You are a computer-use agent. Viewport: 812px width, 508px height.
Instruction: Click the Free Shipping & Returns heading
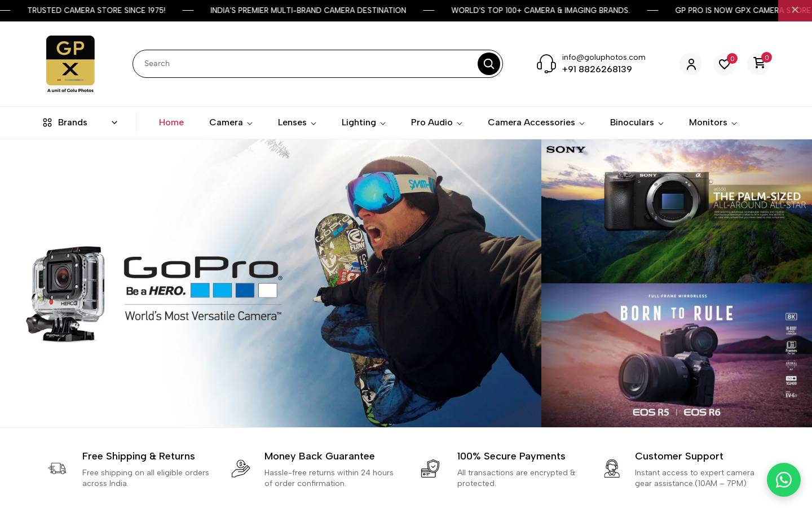pos(139,456)
